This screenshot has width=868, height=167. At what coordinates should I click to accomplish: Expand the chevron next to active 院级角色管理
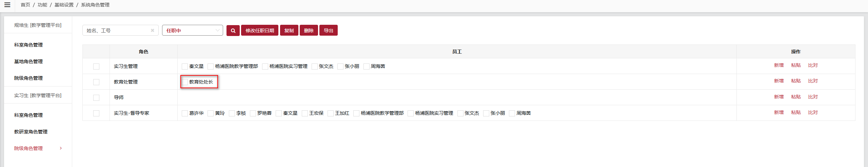coord(61,148)
